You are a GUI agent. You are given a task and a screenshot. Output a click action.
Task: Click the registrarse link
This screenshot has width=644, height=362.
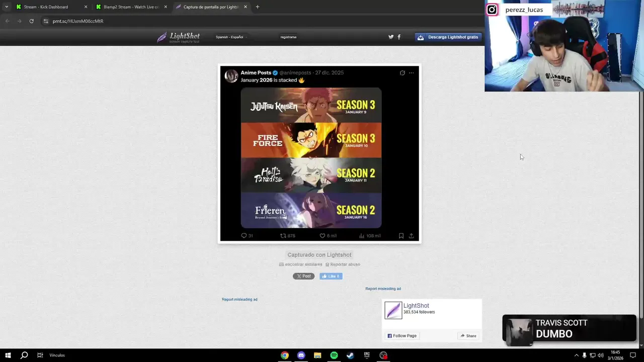click(x=288, y=37)
